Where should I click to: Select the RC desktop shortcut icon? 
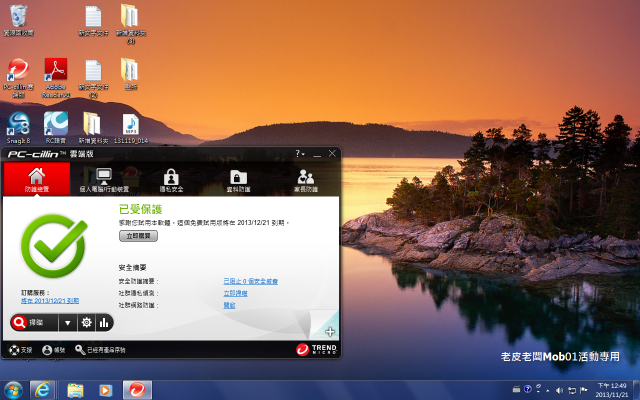pyautogui.click(x=56, y=128)
